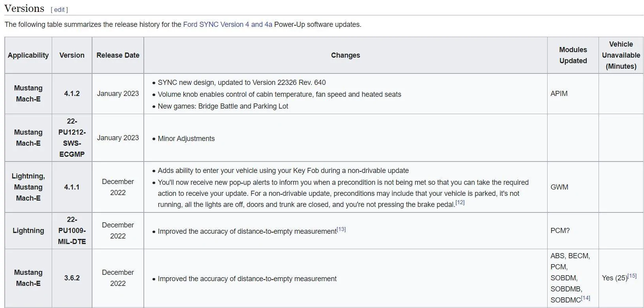
Task: Select the 22-PU1009-MIL-DTE version cell
Action: 72,231
